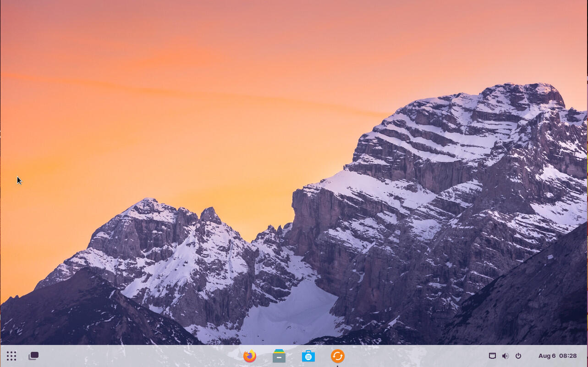Open the Files file manager icon
The width and height of the screenshot is (588, 367).
(279, 356)
